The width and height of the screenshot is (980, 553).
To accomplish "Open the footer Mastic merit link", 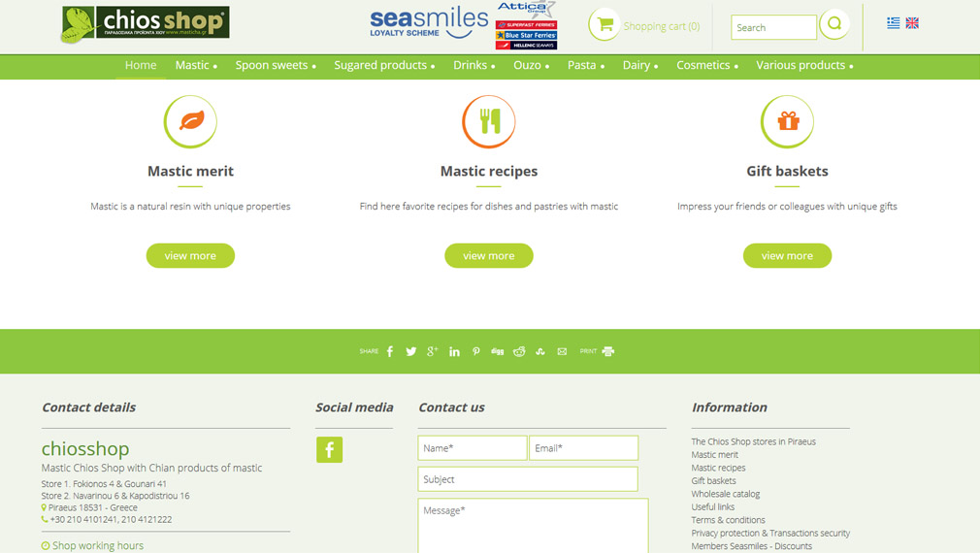I will click(714, 455).
